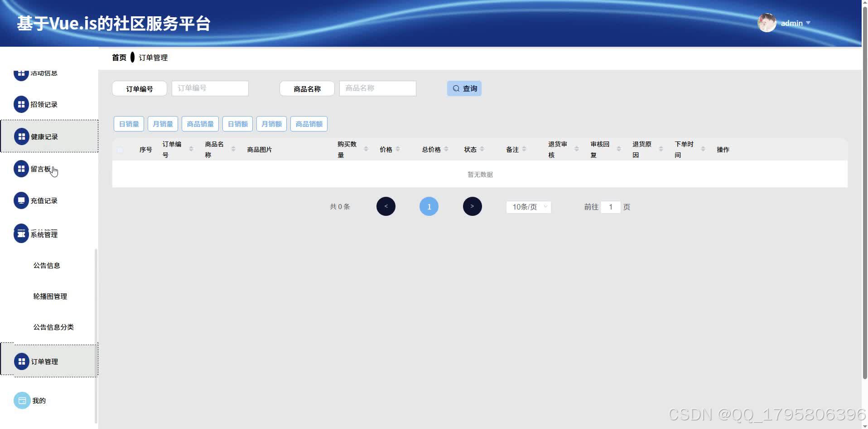Screen dimensions: 868x429
Task: Click 订单管理 breadcrumb text
Action: [153, 58]
